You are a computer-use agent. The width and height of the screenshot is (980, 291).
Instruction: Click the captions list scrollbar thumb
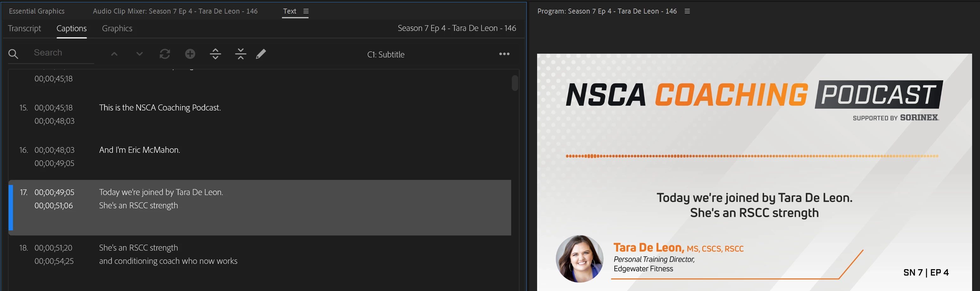[x=515, y=83]
